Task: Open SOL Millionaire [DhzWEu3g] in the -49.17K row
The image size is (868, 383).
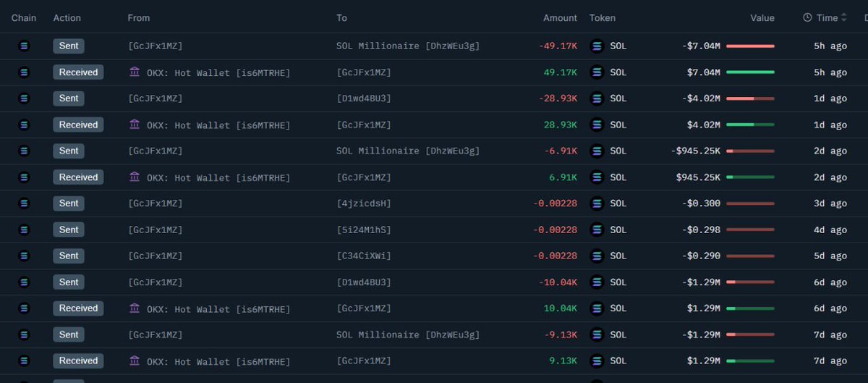Action: point(408,46)
